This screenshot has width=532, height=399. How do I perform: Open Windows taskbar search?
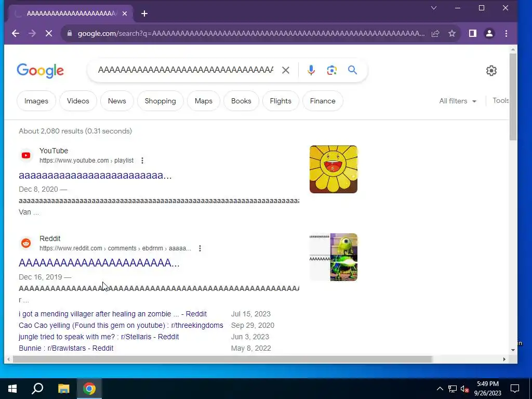pos(37,389)
